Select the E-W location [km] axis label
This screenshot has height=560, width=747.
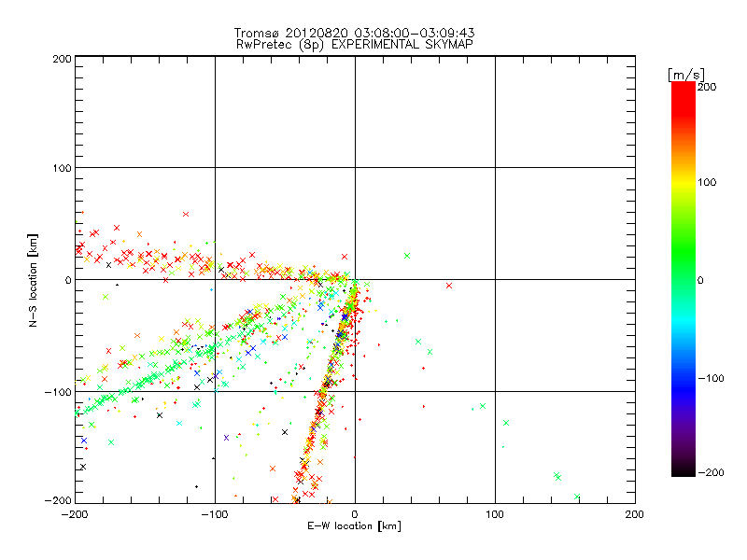coord(355,526)
